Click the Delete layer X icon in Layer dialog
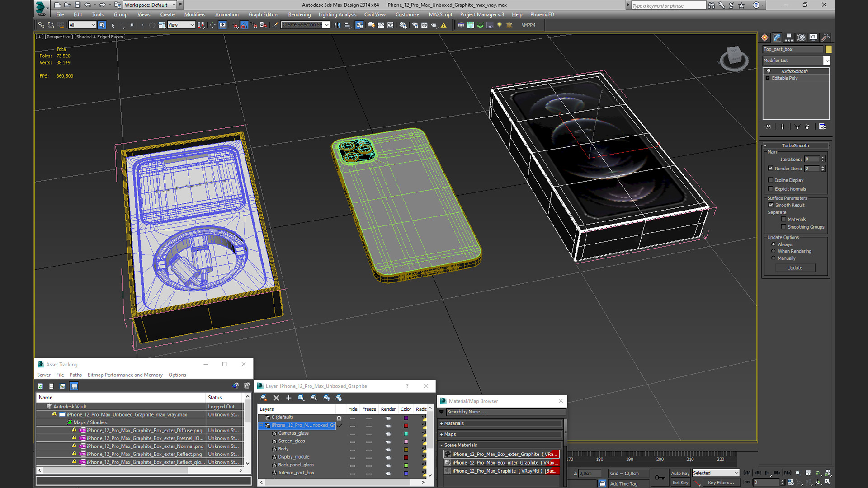Screen dimensions: 868x488 pyautogui.click(x=276, y=398)
